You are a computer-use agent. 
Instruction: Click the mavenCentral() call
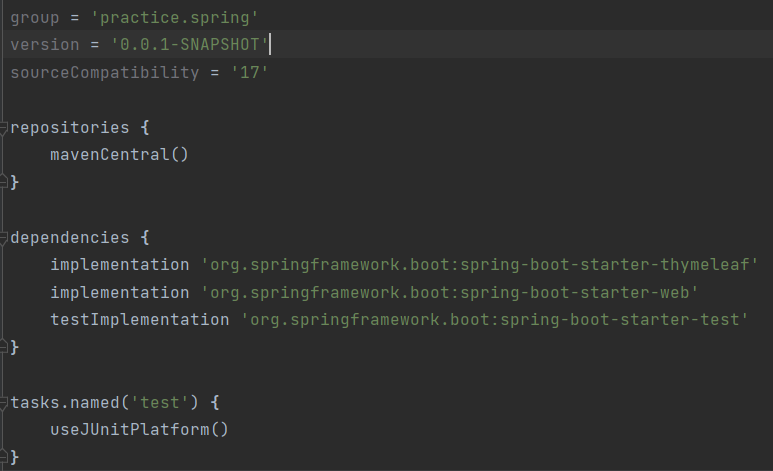click(x=119, y=155)
